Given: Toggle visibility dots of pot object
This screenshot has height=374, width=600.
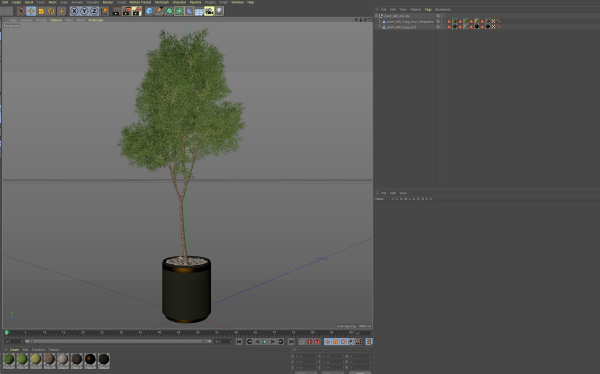Looking at the screenshot, I should tap(442, 27).
